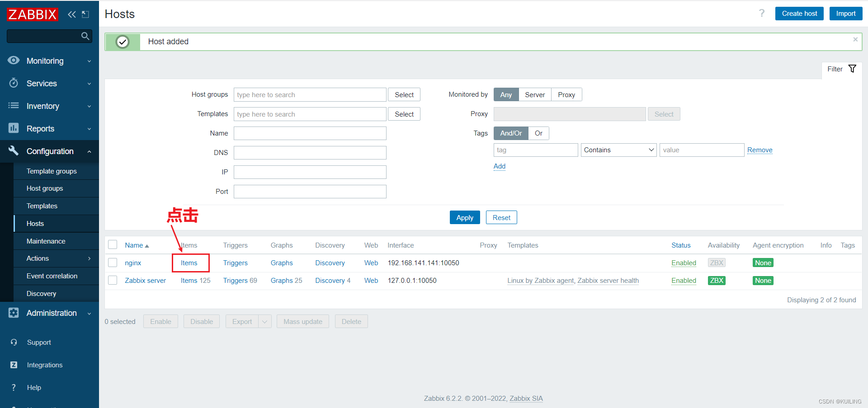
Task: Open Event correlation menu item
Action: click(52, 276)
